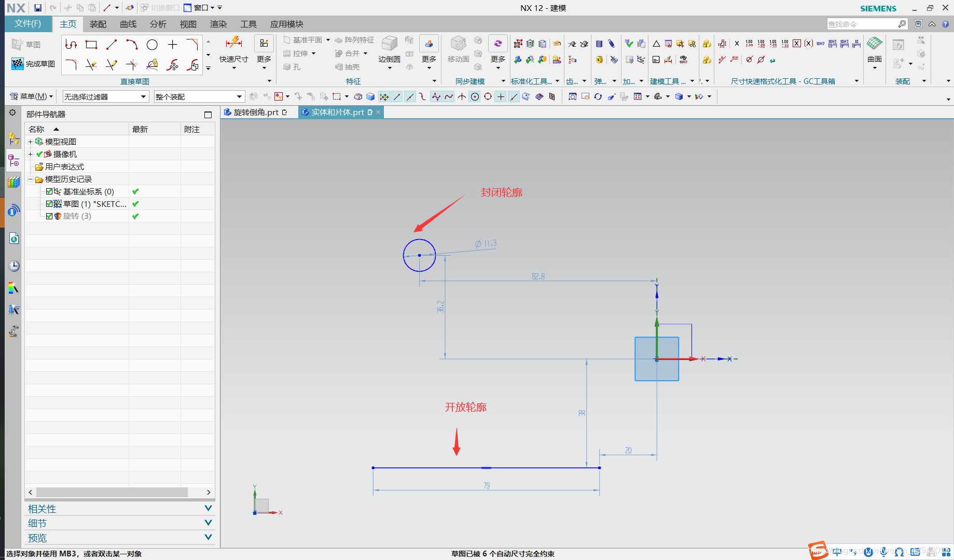Expand the 预览 panel
The height and width of the screenshot is (560, 954).
[x=120, y=538]
